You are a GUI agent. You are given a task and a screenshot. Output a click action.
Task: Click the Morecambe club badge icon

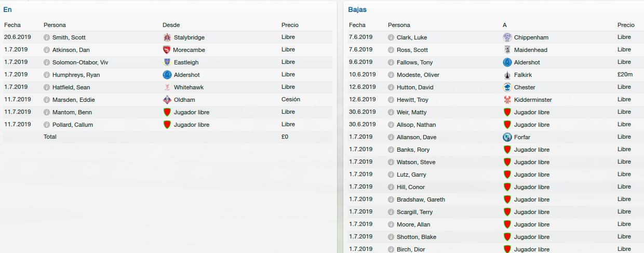(x=167, y=50)
